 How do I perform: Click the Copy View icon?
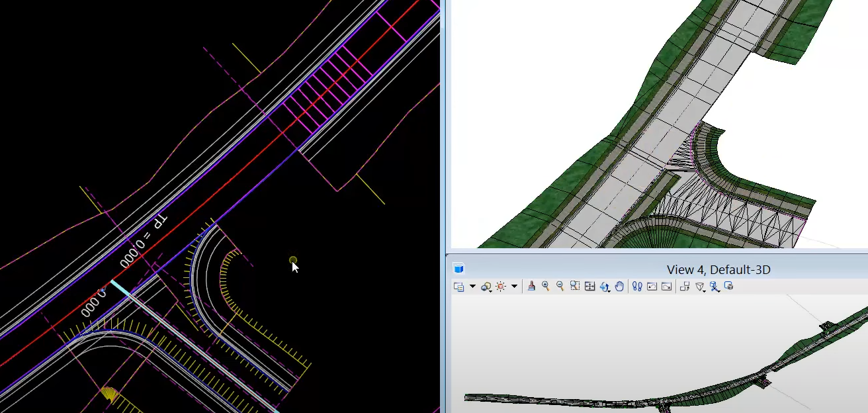tap(685, 286)
